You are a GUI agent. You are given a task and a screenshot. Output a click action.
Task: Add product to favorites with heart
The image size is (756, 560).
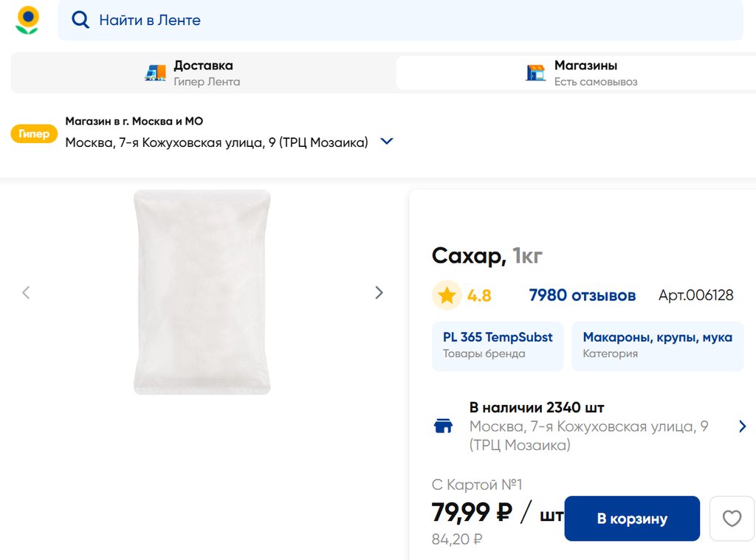pos(731,519)
